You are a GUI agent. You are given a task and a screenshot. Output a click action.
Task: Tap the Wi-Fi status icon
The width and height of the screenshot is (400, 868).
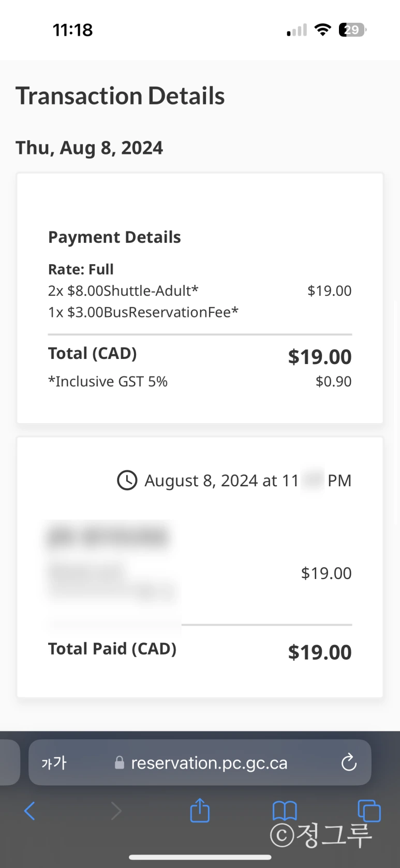coord(323,30)
